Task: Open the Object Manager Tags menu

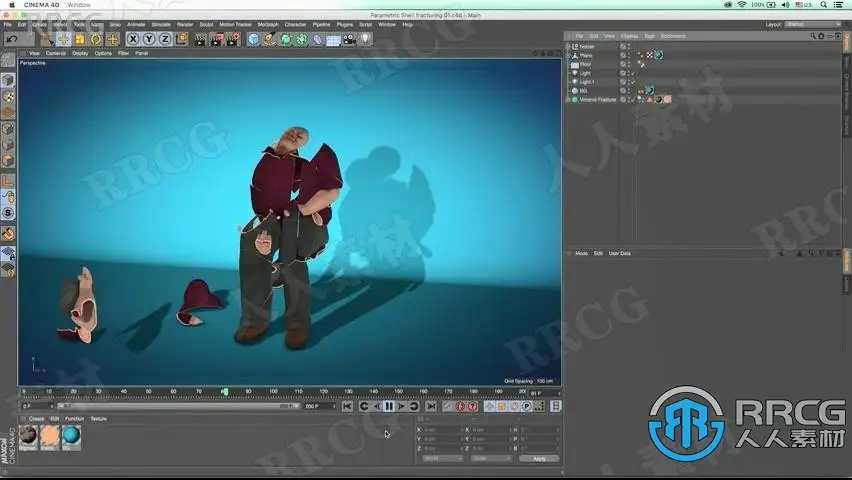Action: tap(649, 36)
